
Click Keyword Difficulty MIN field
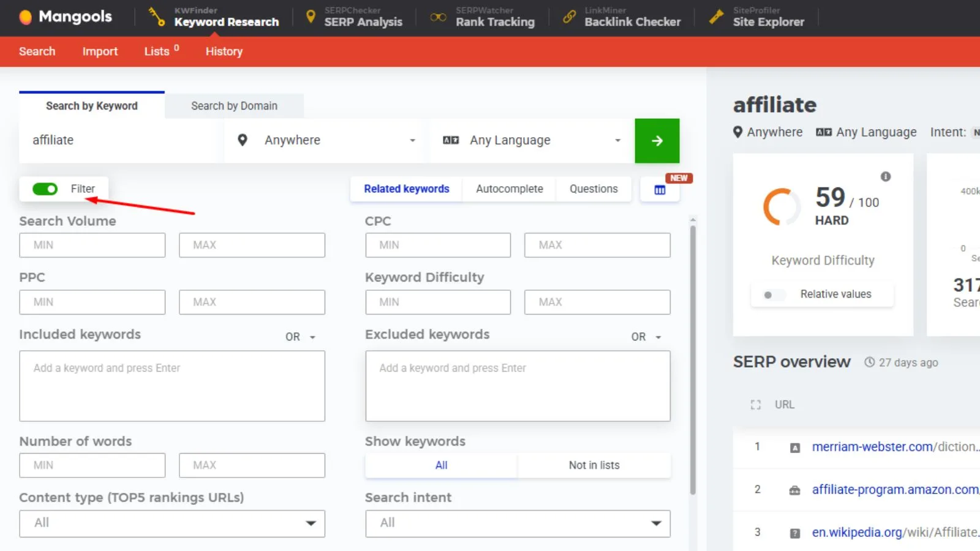(x=438, y=302)
